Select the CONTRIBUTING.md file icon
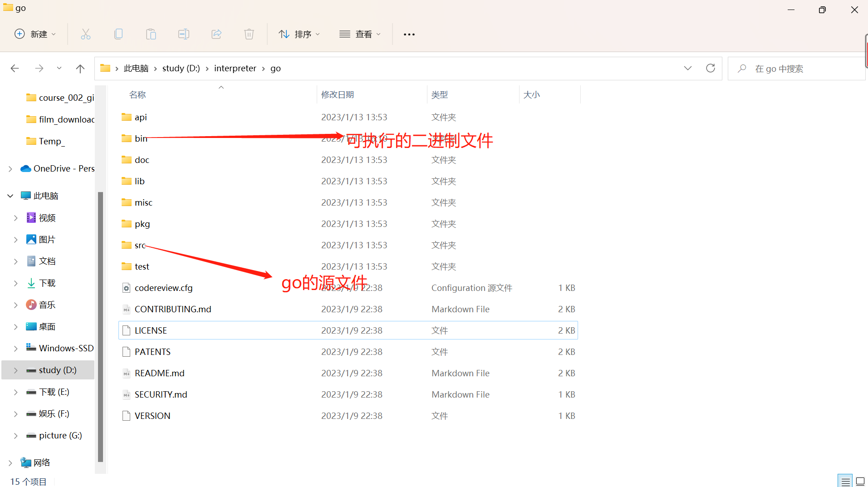This screenshot has height=487, width=868. tap(127, 309)
